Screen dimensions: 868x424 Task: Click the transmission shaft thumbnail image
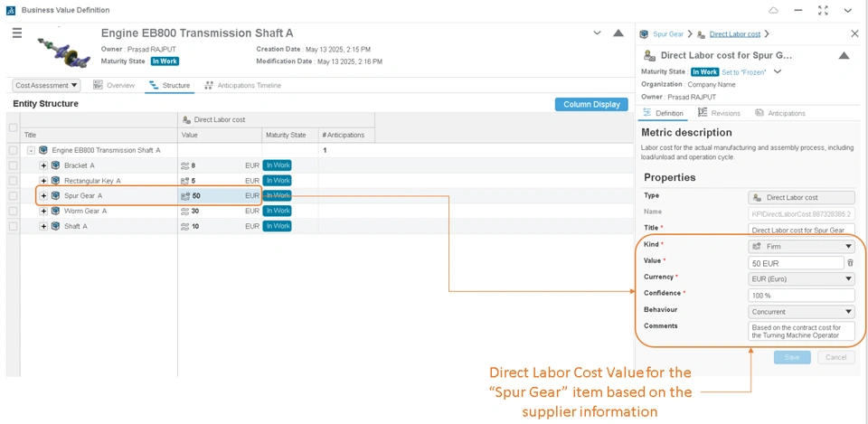(63, 51)
